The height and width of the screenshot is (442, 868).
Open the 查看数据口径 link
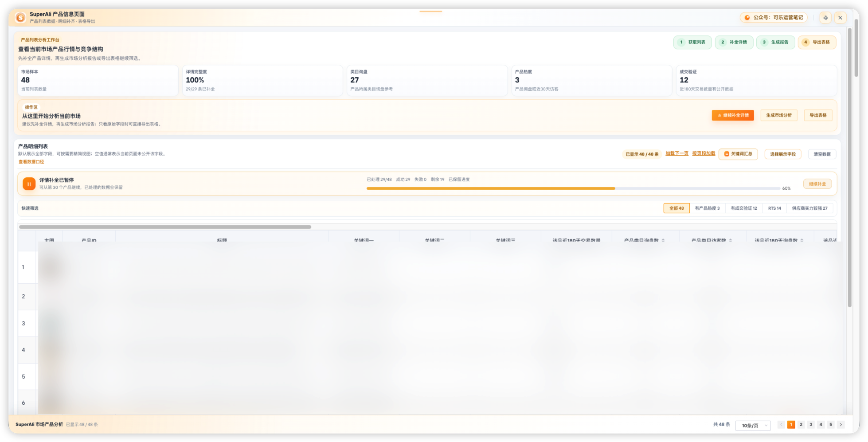coord(31,162)
